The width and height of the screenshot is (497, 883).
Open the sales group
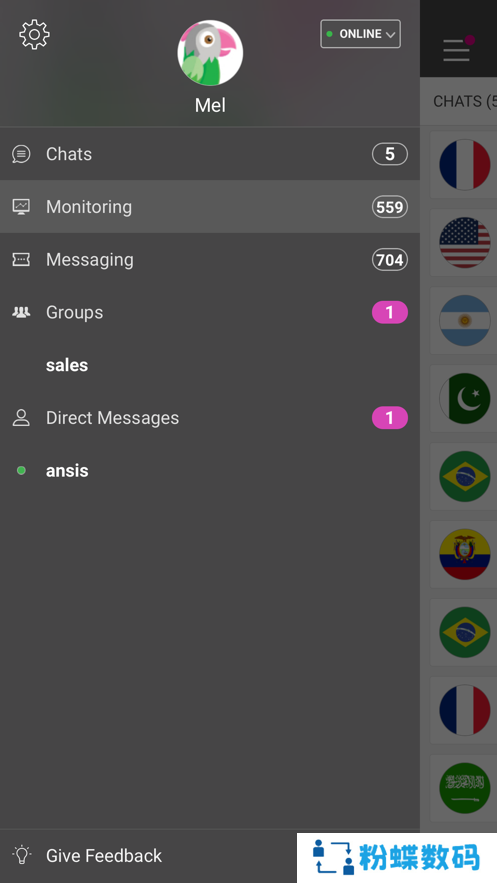click(x=67, y=365)
